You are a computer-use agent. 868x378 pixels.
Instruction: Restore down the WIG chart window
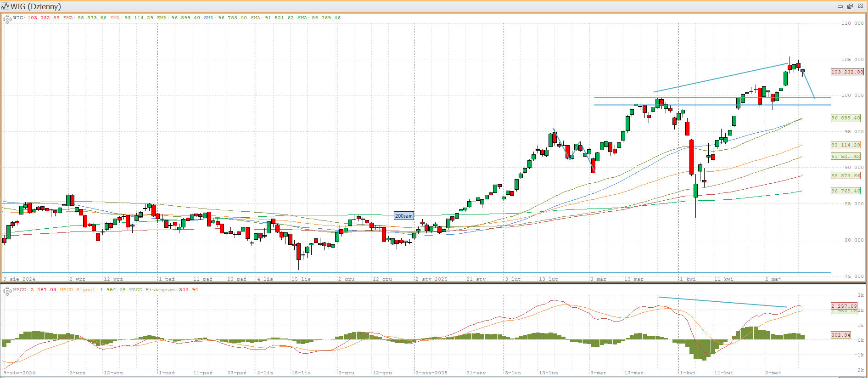pos(850,6)
